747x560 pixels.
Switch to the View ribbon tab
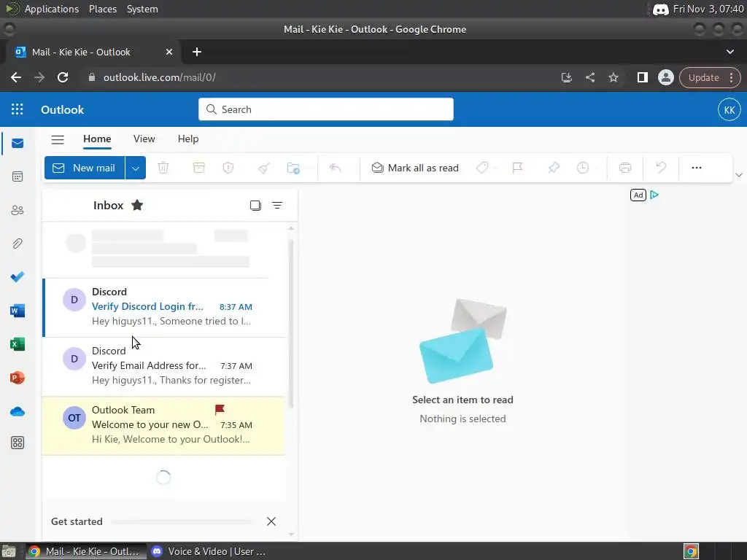(144, 139)
